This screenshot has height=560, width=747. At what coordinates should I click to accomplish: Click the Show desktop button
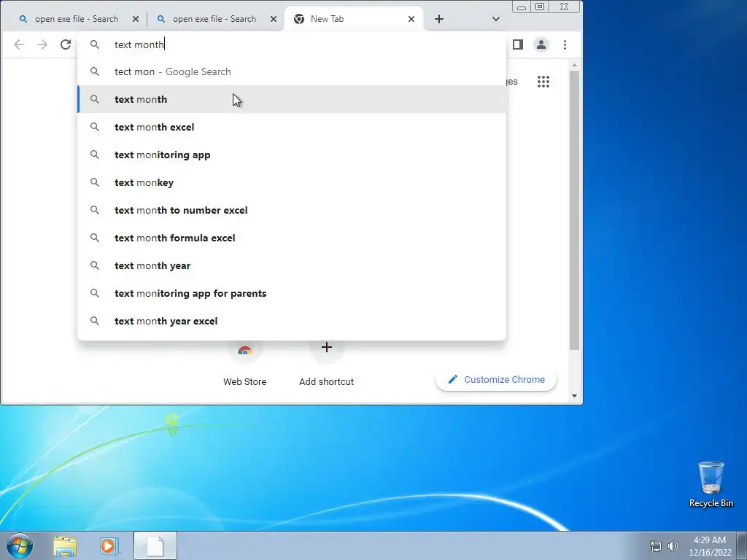[x=742, y=545]
